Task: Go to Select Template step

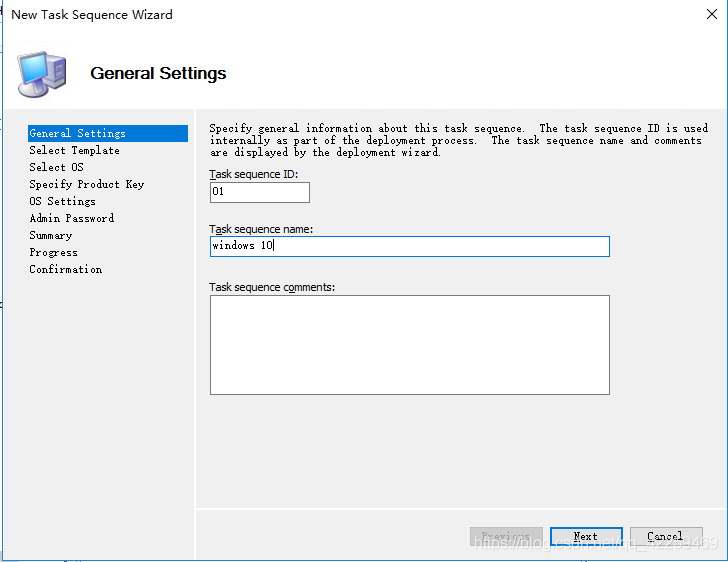Action: click(x=74, y=151)
